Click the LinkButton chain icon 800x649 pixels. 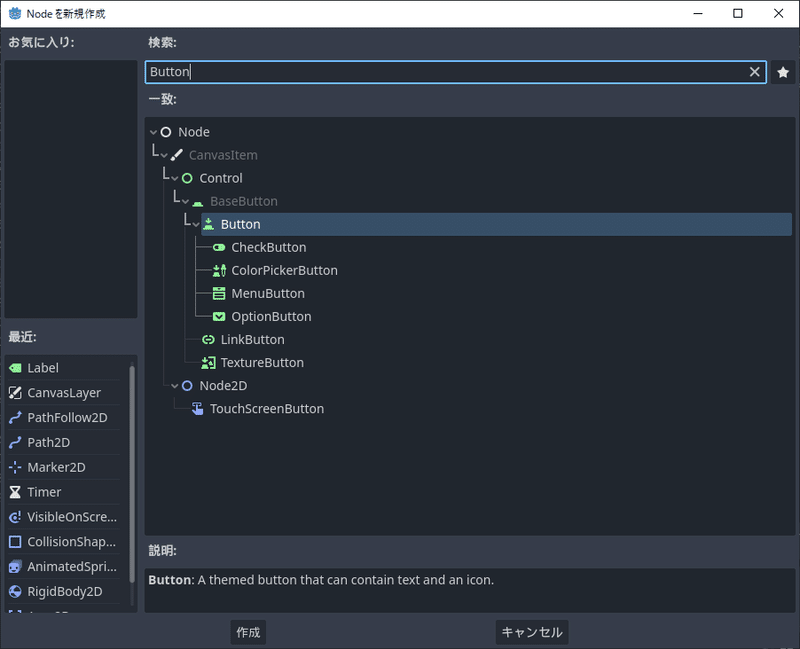pyautogui.click(x=209, y=340)
